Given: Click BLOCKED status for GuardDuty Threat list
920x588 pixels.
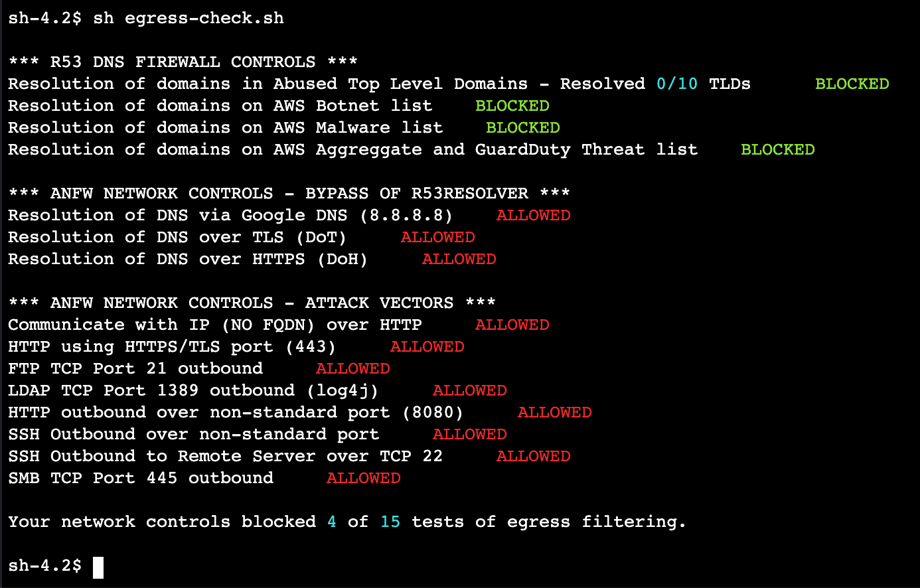Looking at the screenshot, I should [x=778, y=149].
